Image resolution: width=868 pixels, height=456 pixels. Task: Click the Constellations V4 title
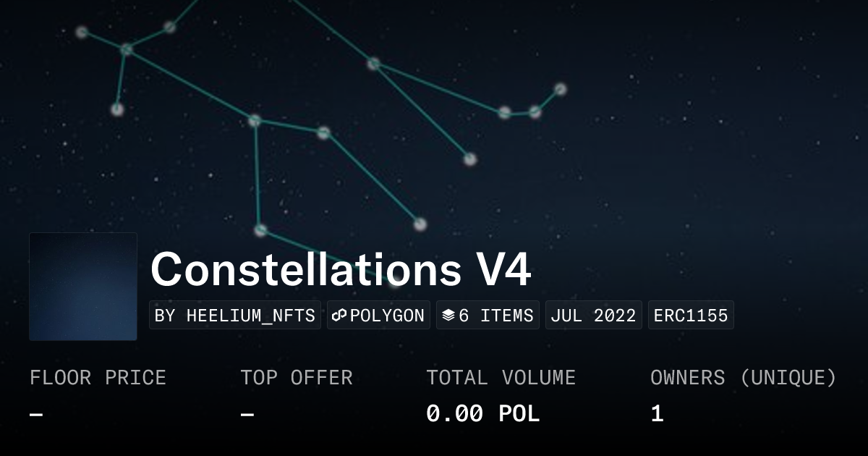[x=341, y=270]
